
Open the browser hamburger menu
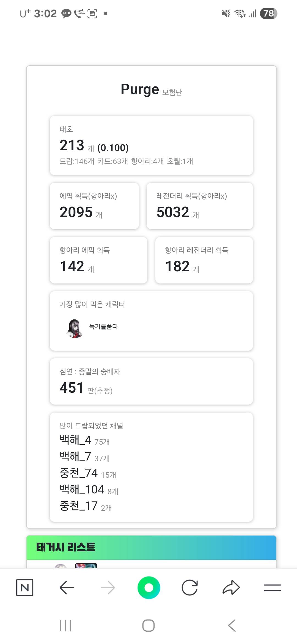(272, 588)
